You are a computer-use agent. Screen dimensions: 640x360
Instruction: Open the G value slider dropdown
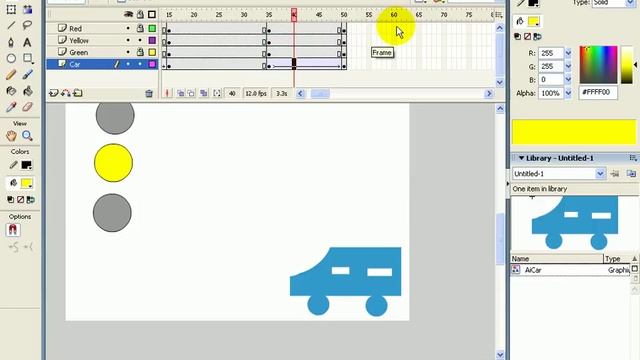[568, 66]
